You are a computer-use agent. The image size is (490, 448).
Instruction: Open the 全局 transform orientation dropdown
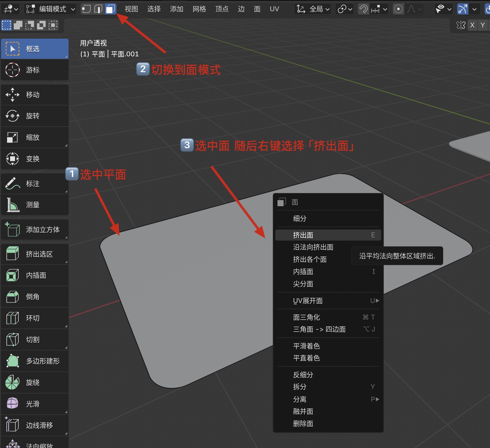point(313,9)
